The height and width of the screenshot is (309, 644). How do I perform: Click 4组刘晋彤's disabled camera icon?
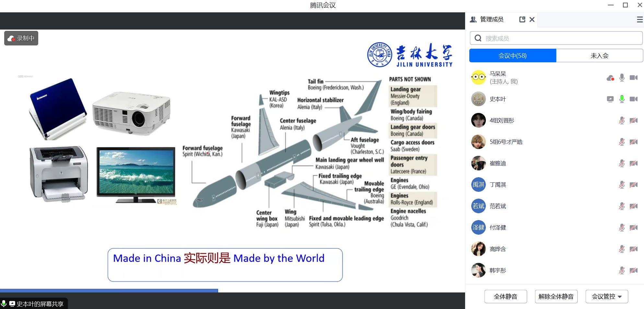pos(634,120)
